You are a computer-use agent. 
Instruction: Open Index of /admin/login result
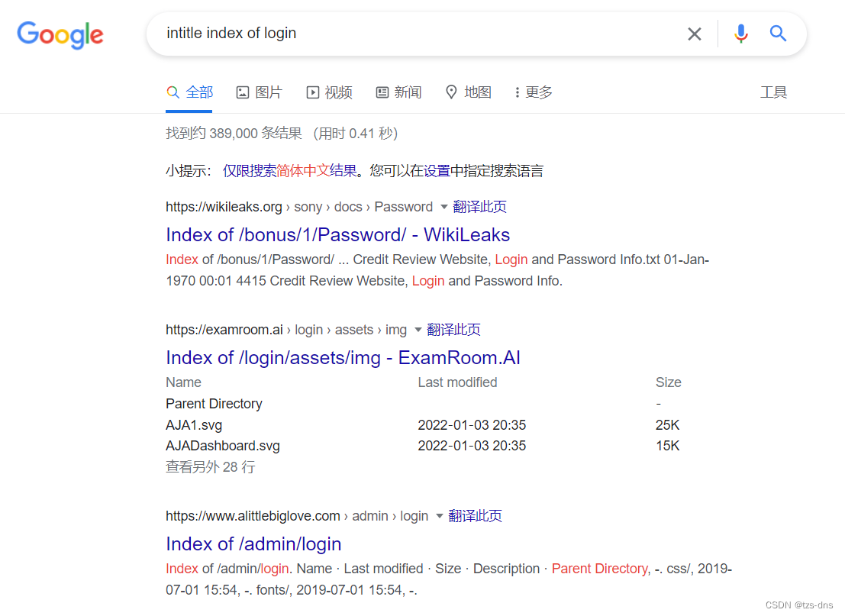pos(254,544)
